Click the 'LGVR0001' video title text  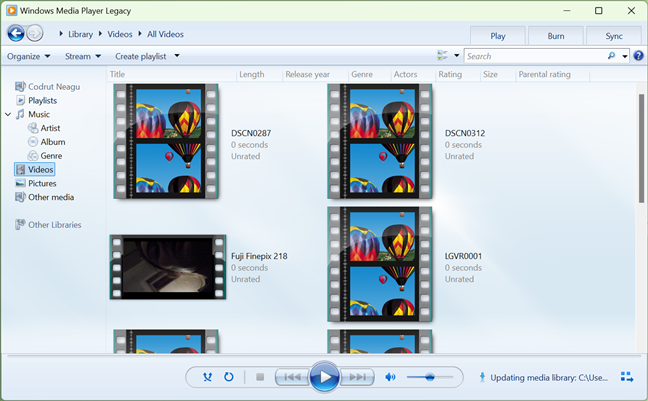pyautogui.click(x=463, y=256)
